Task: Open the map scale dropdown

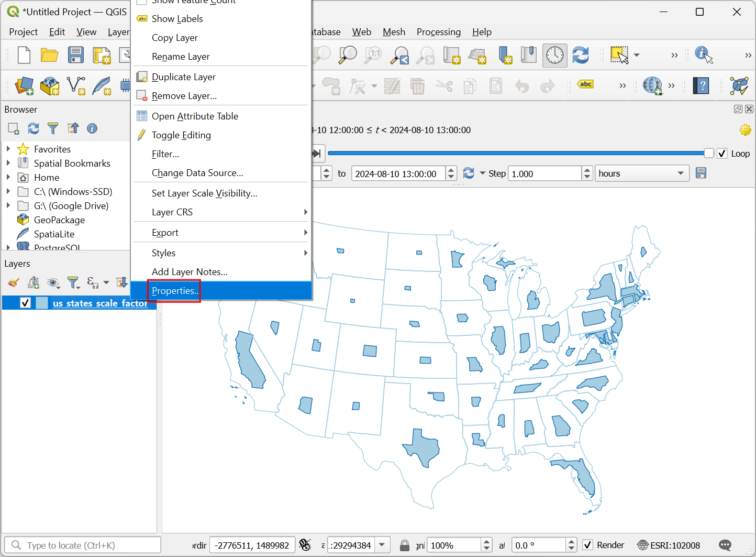Action: (x=382, y=545)
